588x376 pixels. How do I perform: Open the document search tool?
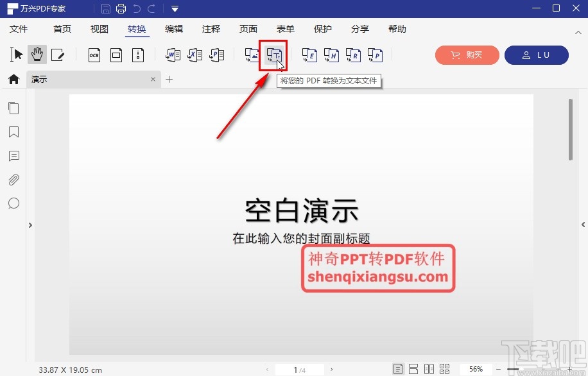[13, 203]
